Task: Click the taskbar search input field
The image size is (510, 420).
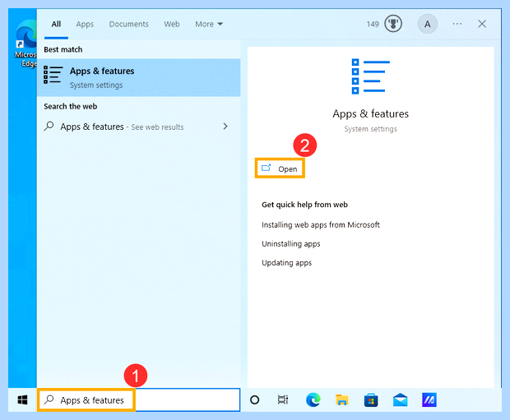Action: (139, 399)
